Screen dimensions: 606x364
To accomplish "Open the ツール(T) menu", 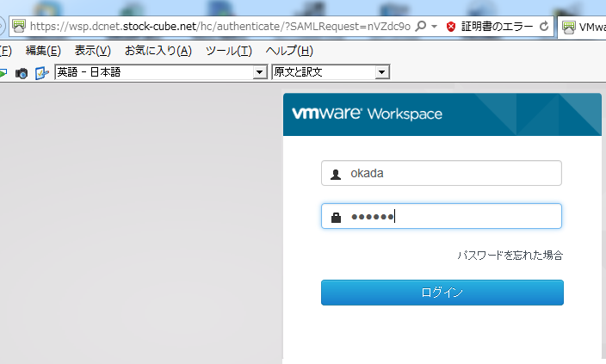I will click(x=228, y=51).
